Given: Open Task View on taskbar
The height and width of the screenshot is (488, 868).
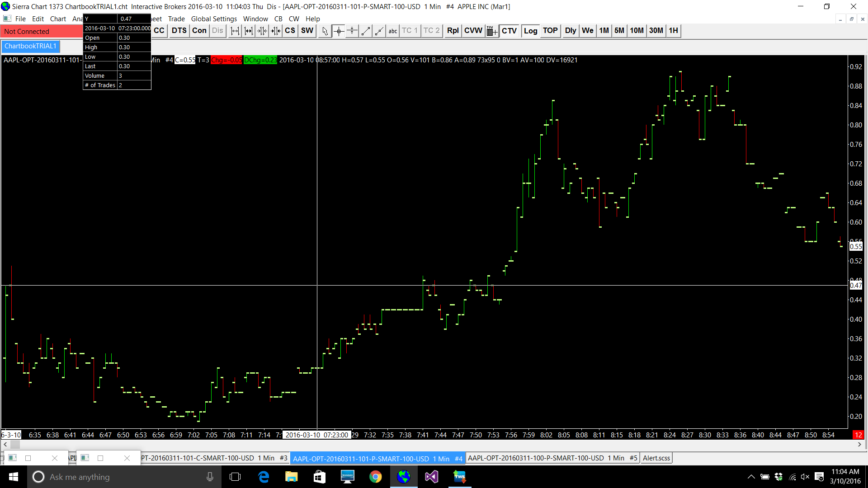Looking at the screenshot, I should pyautogui.click(x=235, y=477).
